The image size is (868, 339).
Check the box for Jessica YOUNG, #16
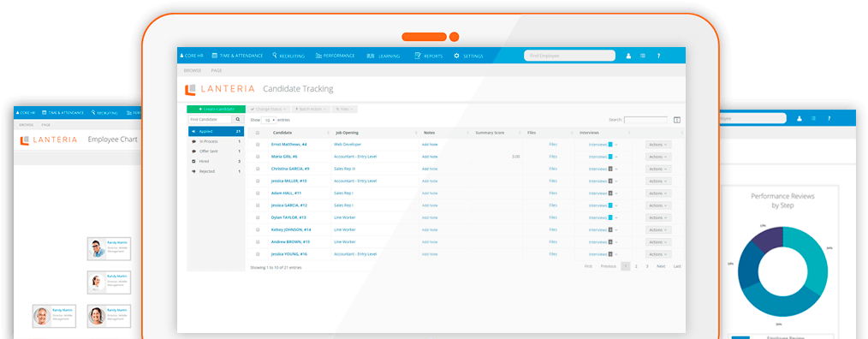coord(258,253)
